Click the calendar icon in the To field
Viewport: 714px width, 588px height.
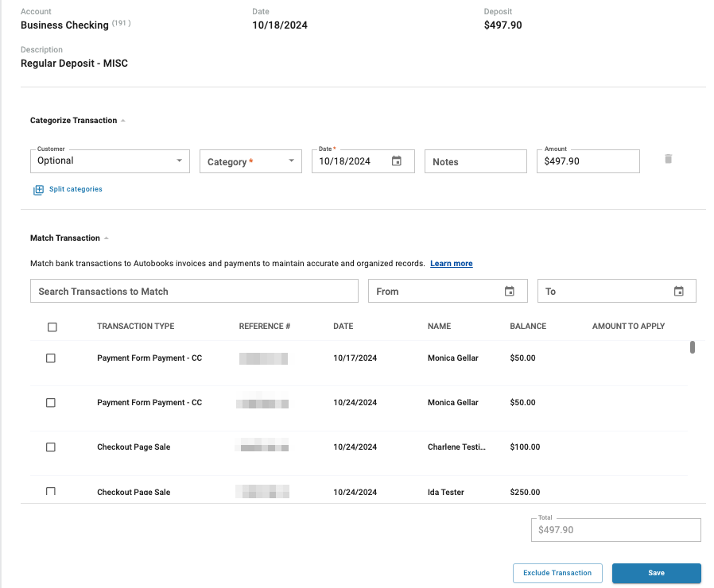(679, 291)
